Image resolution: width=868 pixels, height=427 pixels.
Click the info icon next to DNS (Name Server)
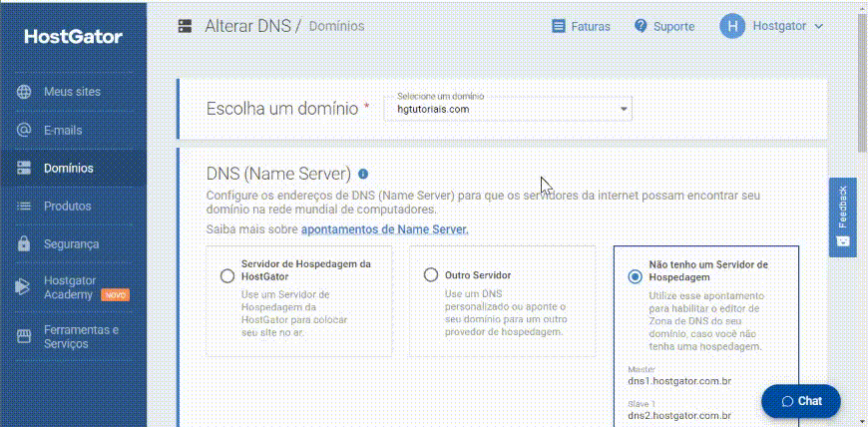363,174
